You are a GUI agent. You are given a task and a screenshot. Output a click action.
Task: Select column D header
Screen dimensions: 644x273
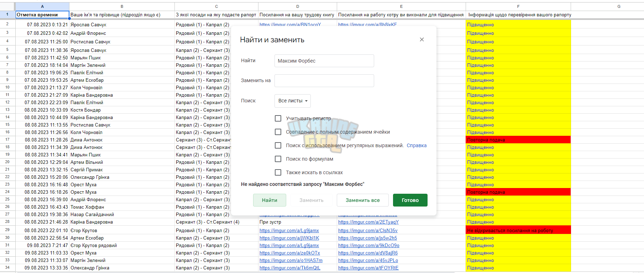click(298, 6)
